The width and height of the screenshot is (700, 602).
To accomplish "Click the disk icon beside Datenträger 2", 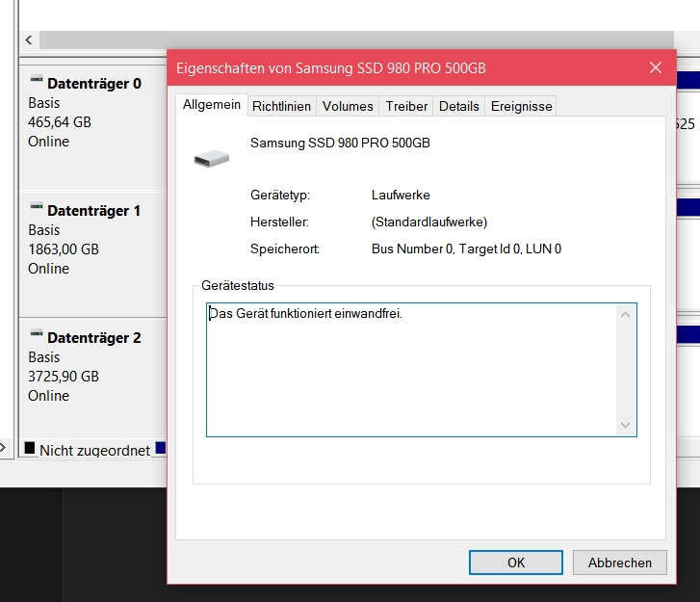I will 37,334.
